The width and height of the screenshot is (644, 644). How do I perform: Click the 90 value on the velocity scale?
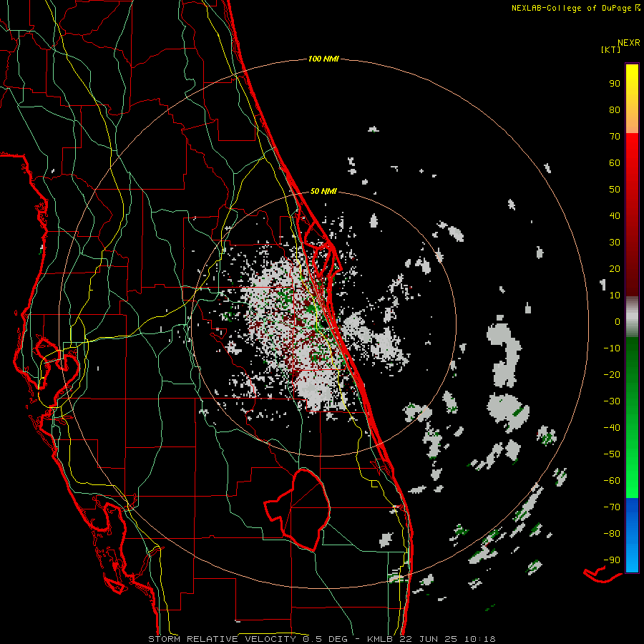pos(615,84)
